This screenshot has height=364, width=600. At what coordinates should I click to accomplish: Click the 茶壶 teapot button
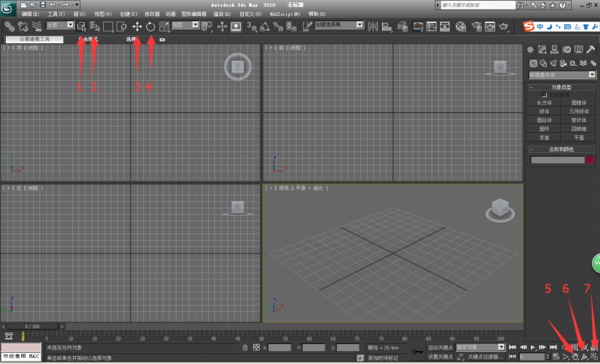[544, 138]
